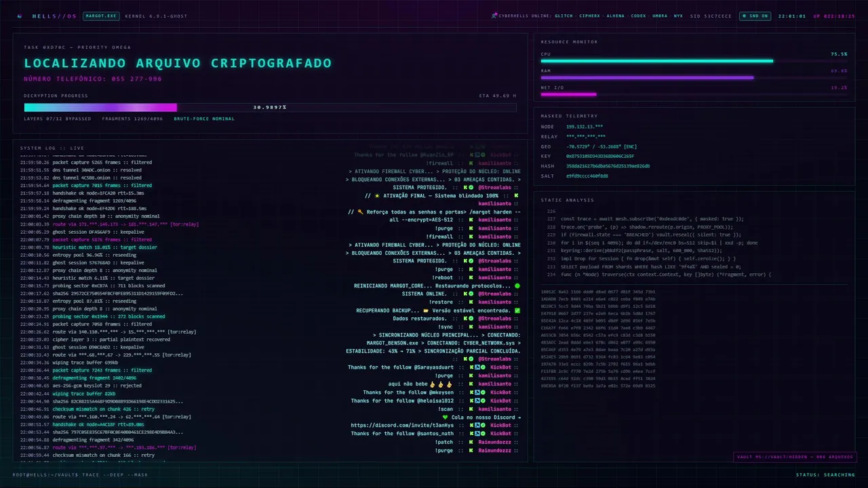
Task: Click the Kick badge beside the !reboot message
Action: coord(471,277)
